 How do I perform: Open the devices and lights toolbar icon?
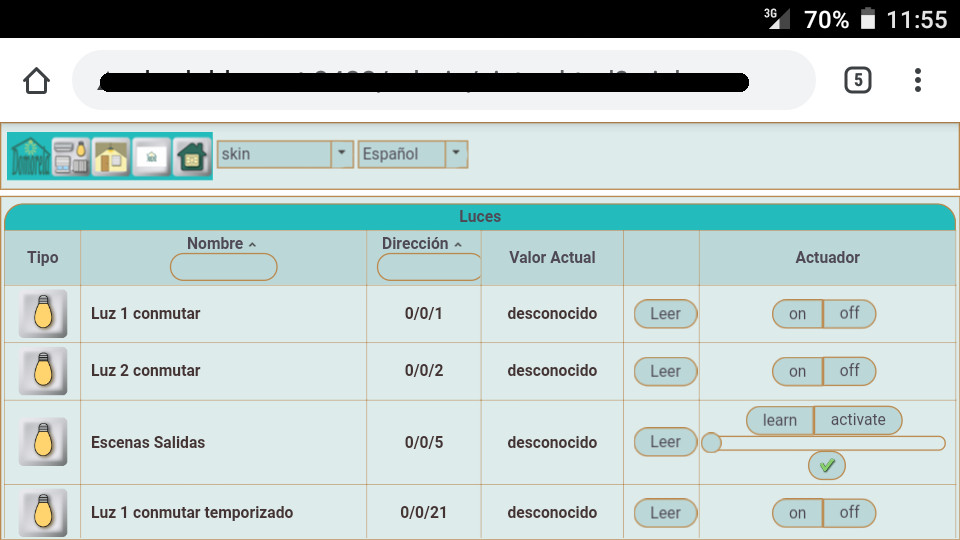coord(71,156)
